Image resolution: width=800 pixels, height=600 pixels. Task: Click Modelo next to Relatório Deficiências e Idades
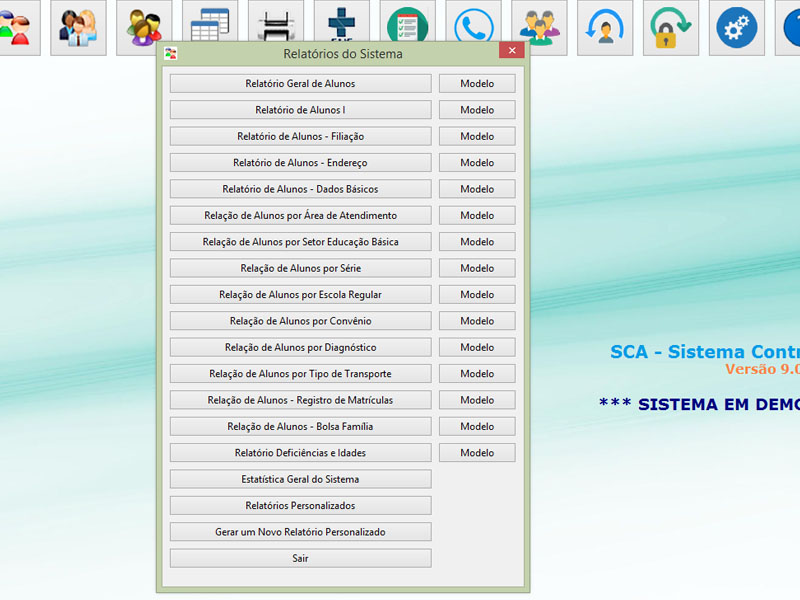click(477, 453)
